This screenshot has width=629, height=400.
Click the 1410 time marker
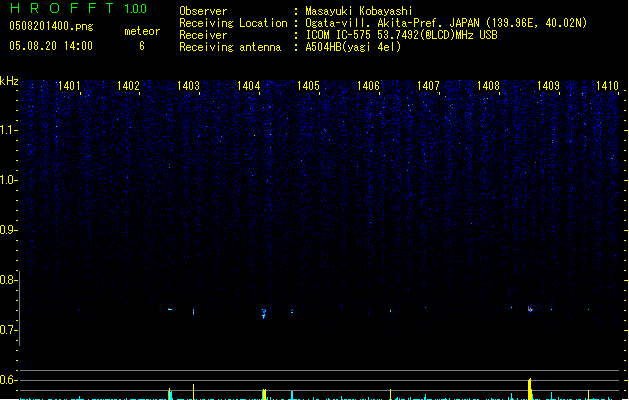607,85
